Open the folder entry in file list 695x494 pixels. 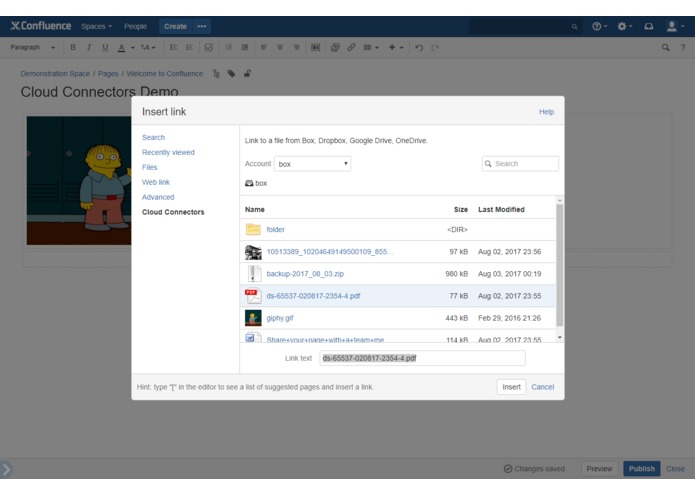275,229
